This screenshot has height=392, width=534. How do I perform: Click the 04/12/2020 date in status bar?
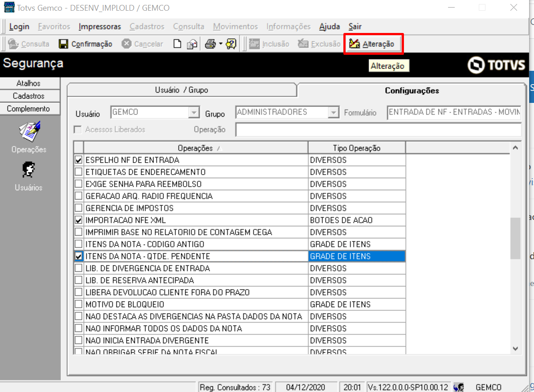pos(306,387)
